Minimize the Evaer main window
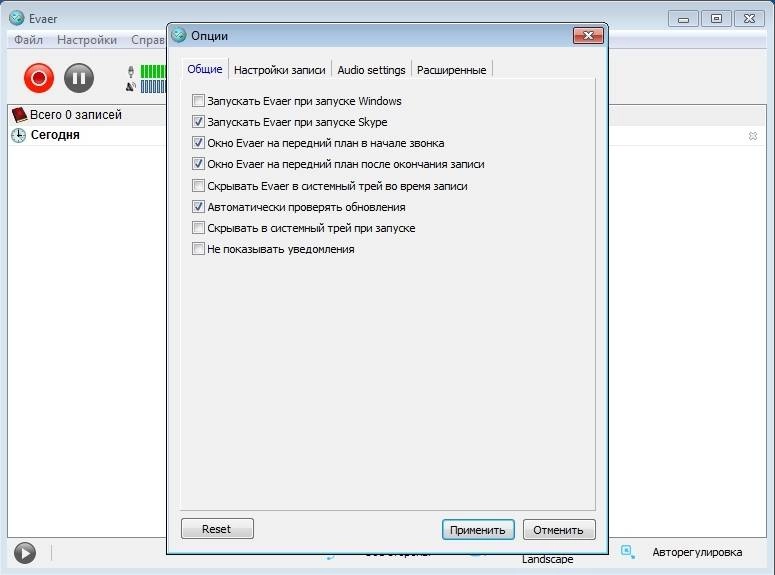 pyautogui.click(x=683, y=19)
